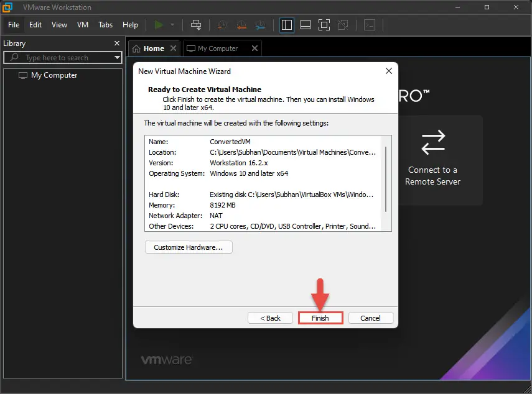Click the Other Devices value row
Screen dimensions: 532x394
click(x=293, y=226)
